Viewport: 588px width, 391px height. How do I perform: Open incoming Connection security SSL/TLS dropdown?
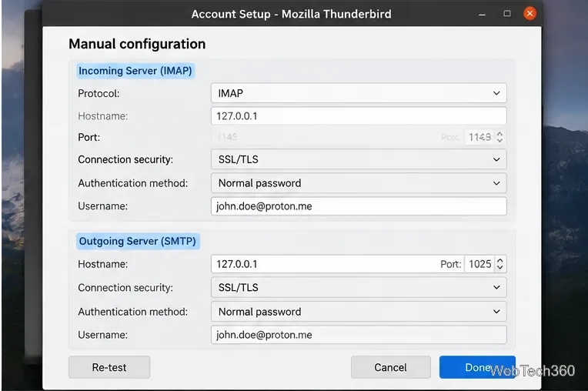[359, 159]
